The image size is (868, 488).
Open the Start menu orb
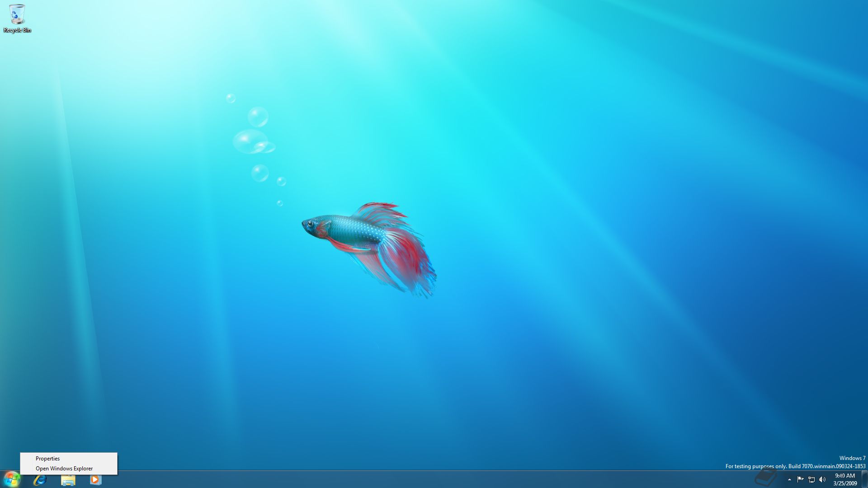(x=12, y=479)
